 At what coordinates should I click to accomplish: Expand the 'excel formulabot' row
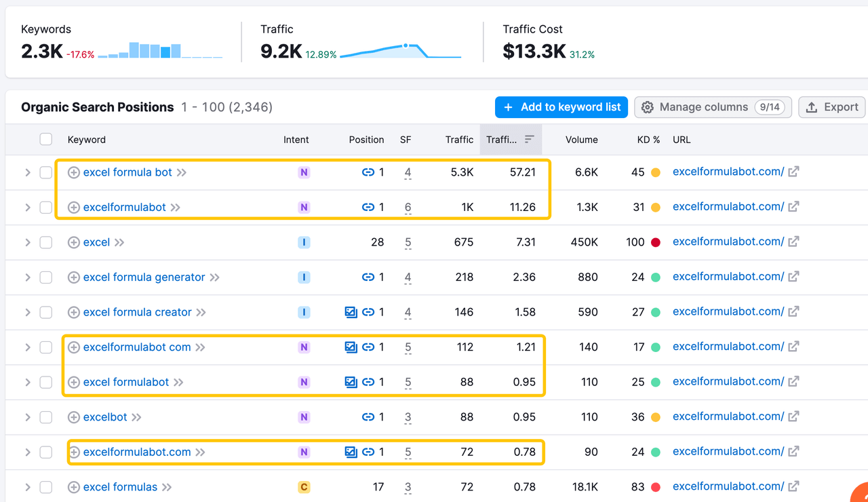pos(28,383)
